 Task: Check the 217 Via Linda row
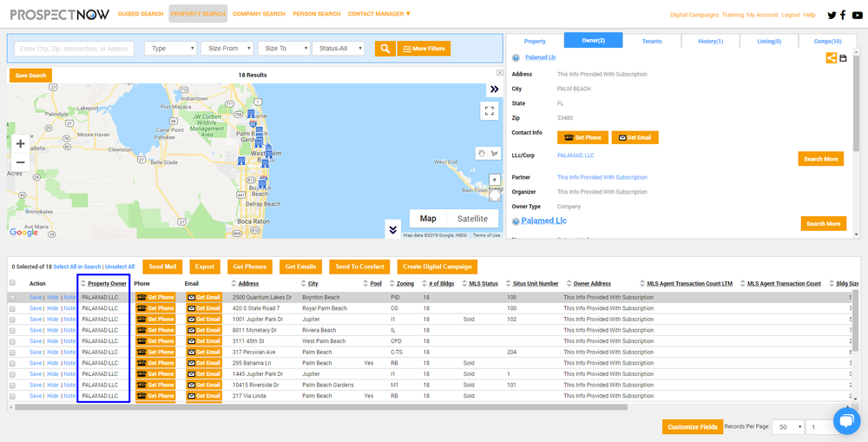[13, 396]
